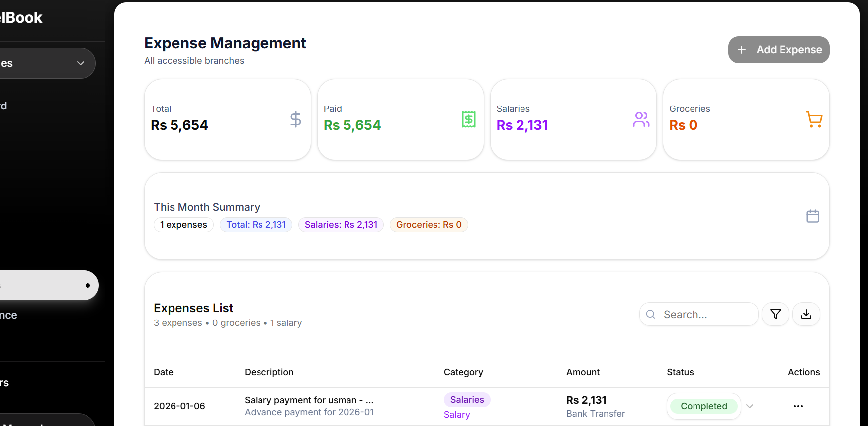Click the Total Rs 5,654 value
Image resolution: width=868 pixels, height=426 pixels.
pyautogui.click(x=179, y=125)
